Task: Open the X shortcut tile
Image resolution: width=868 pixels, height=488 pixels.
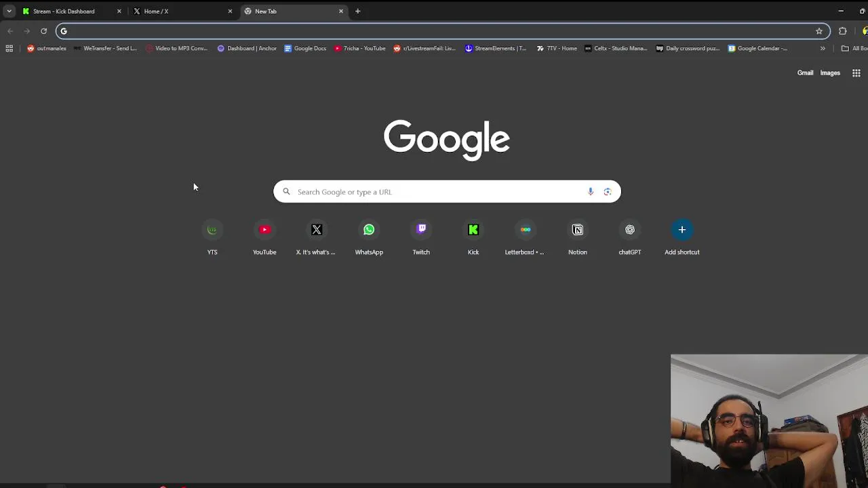Action: point(316,237)
